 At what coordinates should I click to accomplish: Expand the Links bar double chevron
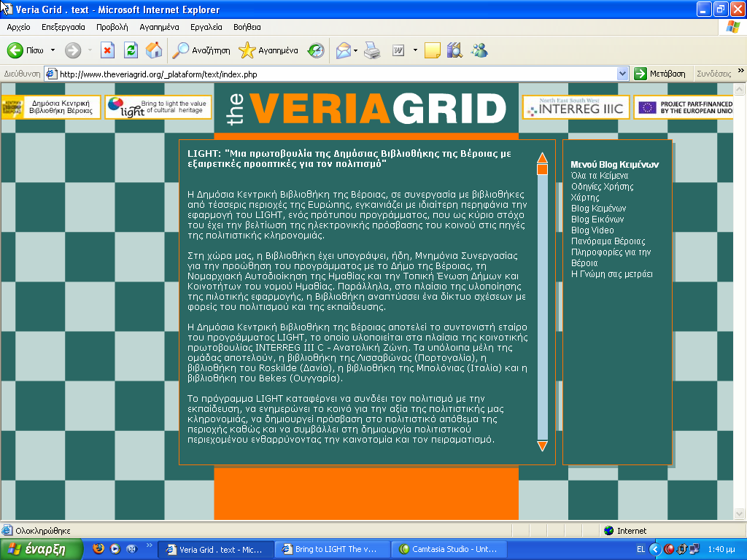click(741, 71)
